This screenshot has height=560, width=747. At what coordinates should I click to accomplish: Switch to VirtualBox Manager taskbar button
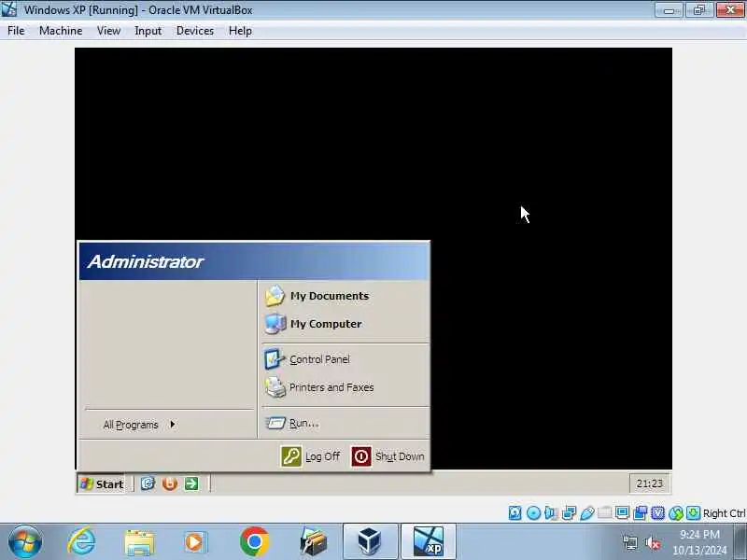[370, 541]
